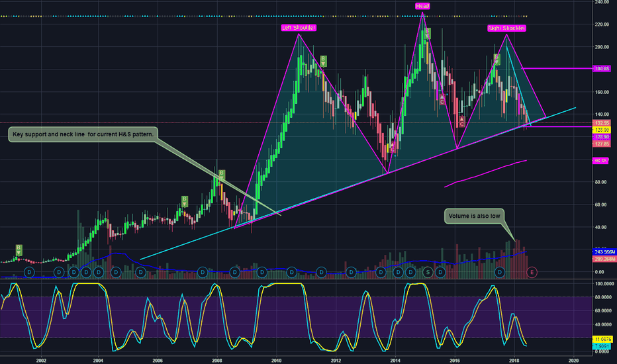Viewport: 617px width, 364px height.
Task: Click the 80.00 price axis label
Action: (x=602, y=182)
